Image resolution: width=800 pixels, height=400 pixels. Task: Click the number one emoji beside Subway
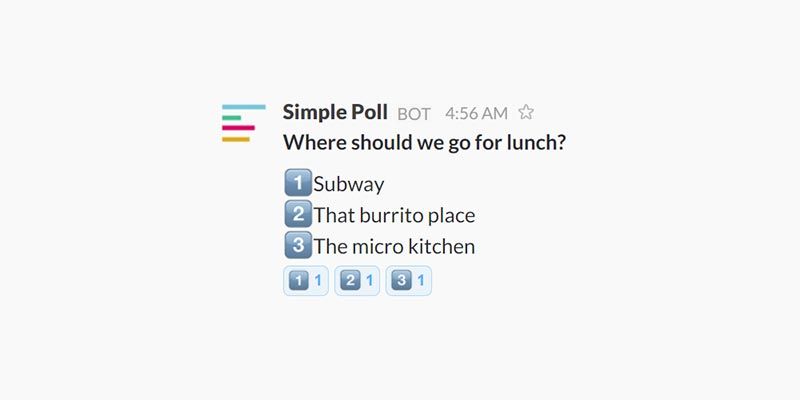pyautogui.click(x=297, y=184)
